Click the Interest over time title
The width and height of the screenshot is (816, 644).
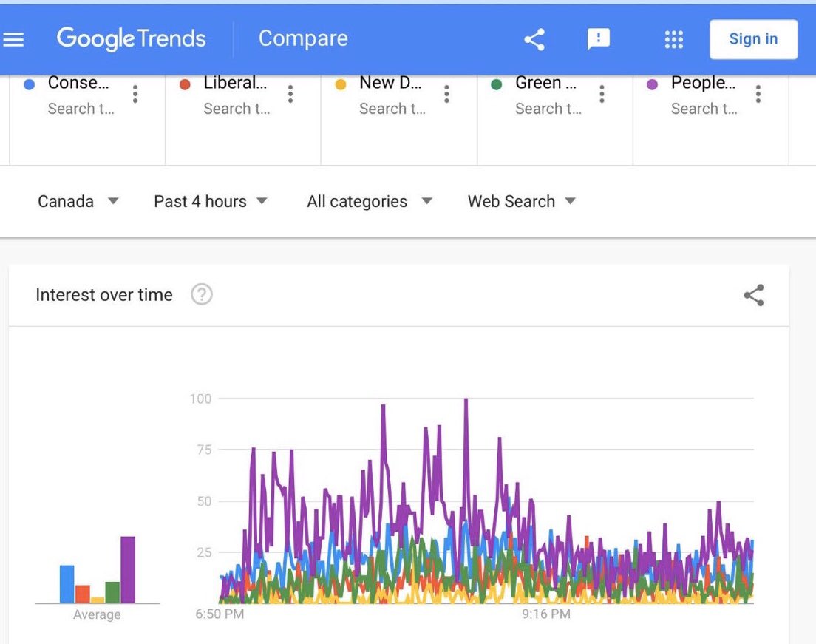(104, 295)
